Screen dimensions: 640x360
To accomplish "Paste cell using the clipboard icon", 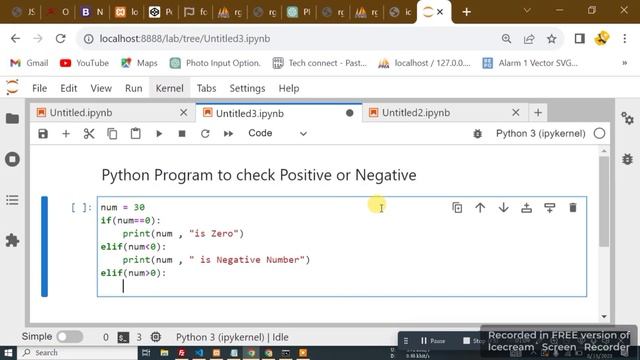I will 136,134.
